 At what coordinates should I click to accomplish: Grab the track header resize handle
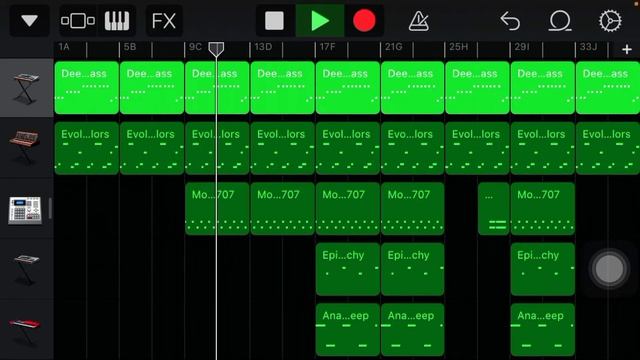tap(50, 208)
